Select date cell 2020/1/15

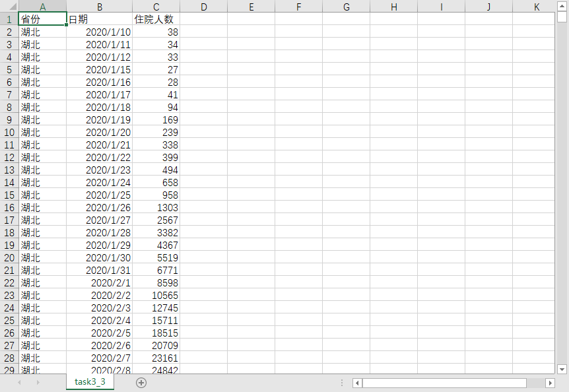click(x=100, y=69)
